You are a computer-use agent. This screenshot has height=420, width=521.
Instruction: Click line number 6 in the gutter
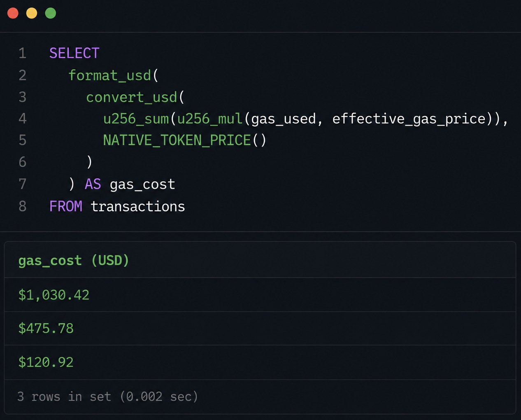(x=23, y=162)
